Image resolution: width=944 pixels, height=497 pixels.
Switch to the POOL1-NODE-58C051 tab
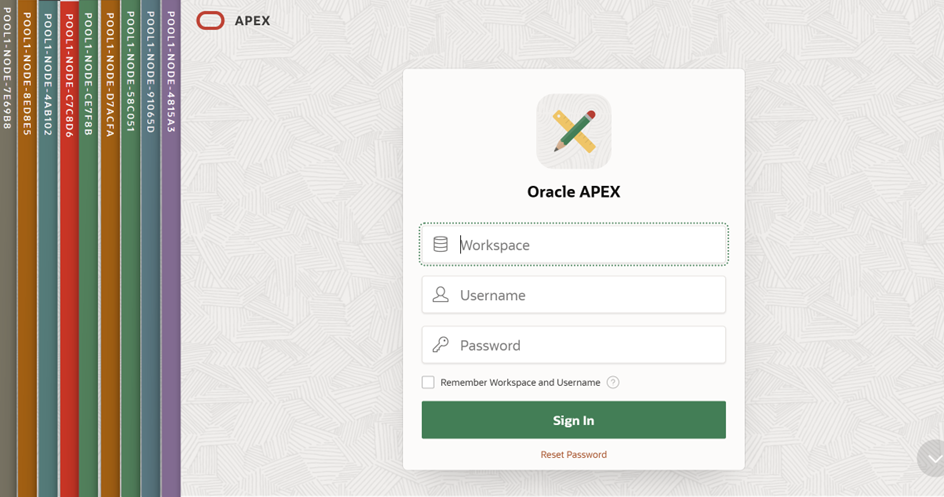point(130,248)
